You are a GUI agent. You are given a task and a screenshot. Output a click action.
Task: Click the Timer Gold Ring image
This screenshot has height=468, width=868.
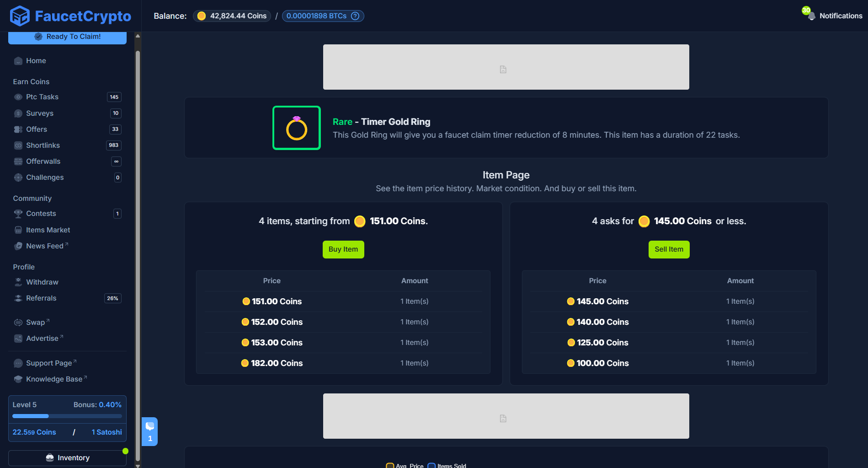click(x=296, y=128)
